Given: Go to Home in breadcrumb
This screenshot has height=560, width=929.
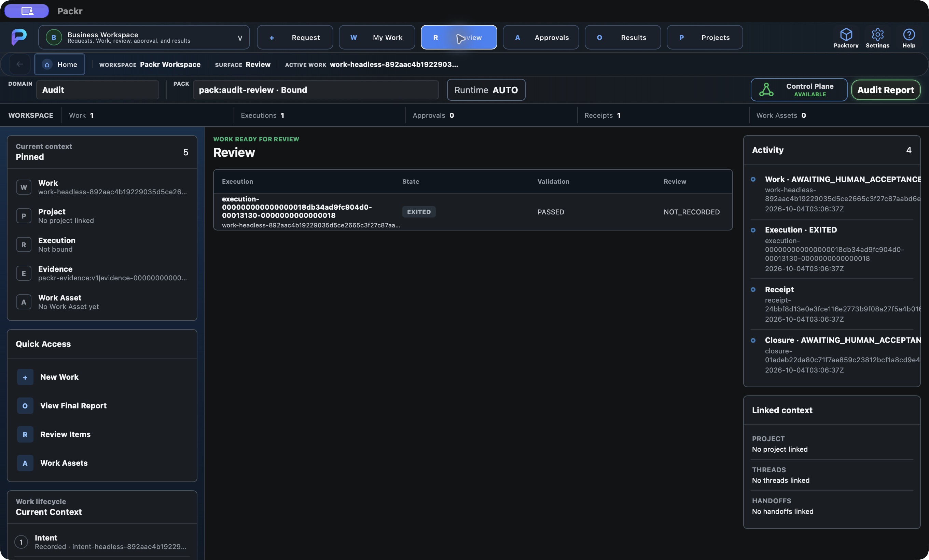Looking at the screenshot, I should 59,65.
